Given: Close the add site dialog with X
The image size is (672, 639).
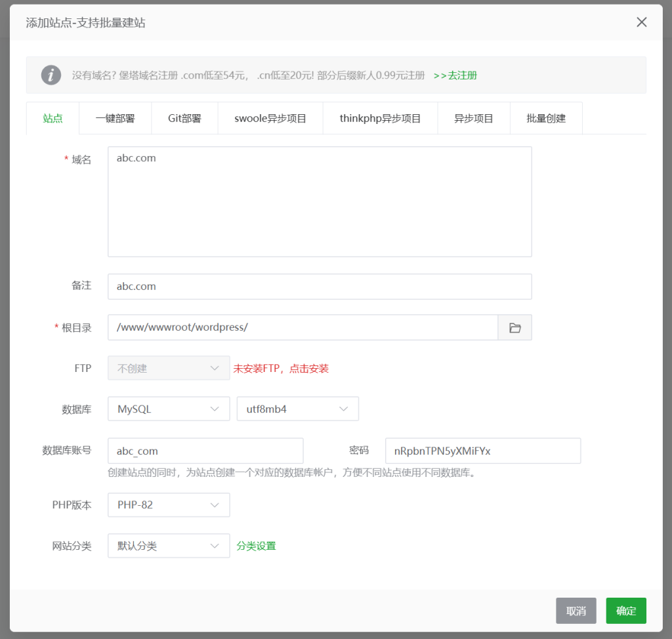Looking at the screenshot, I should click(x=641, y=22).
